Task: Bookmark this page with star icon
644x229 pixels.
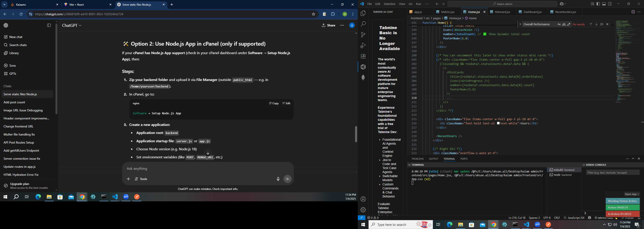Action: (x=313, y=14)
